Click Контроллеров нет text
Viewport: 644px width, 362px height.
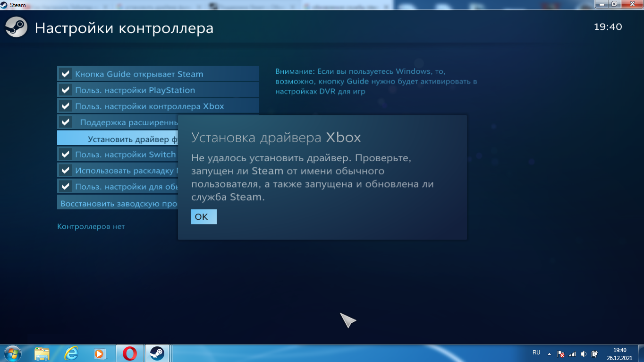91,226
